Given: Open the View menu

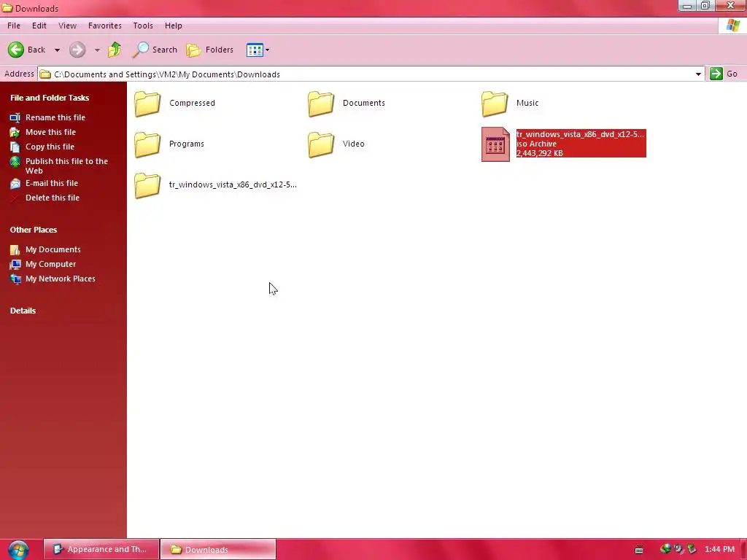Looking at the screenshot, I should (67, 26).
